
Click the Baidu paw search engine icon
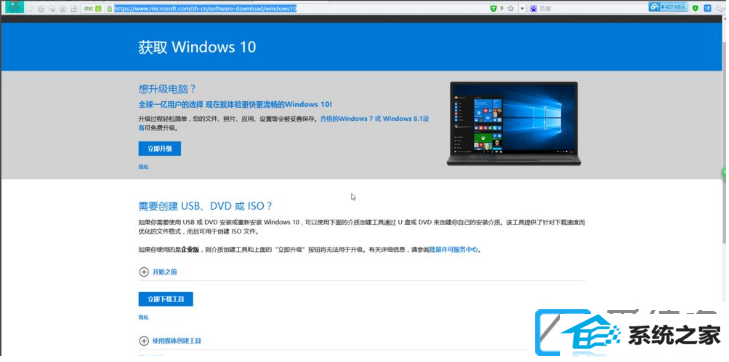point(533,8)
